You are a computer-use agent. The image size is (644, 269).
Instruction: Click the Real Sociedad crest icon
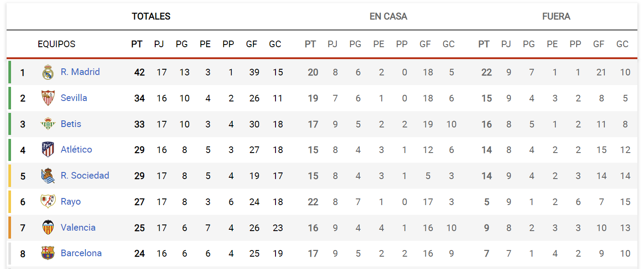pyautogui.click(x=48, y=176)
